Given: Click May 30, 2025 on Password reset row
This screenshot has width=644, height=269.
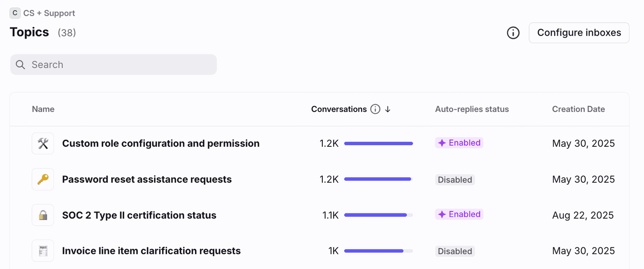Looking at the screenshot, I should (583, 179).
